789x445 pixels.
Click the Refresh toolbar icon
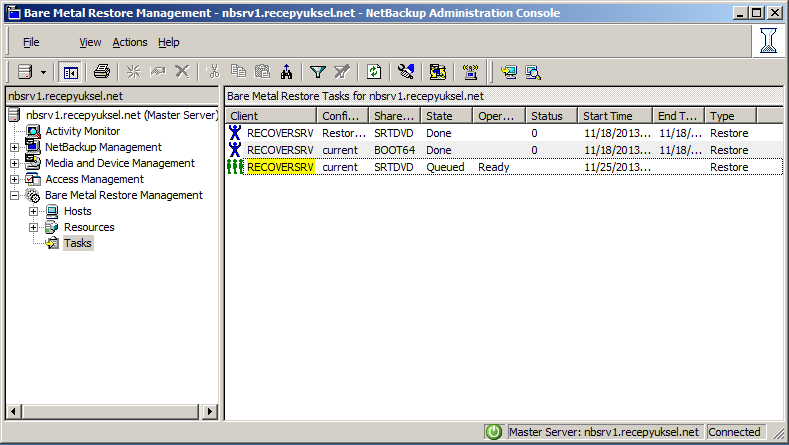tap(373, 72)
